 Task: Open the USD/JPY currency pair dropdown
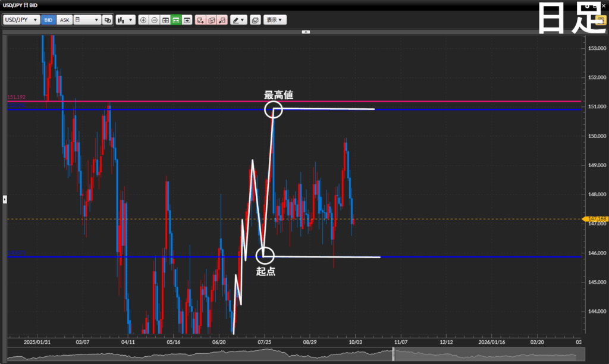click(x=21, y=20)
